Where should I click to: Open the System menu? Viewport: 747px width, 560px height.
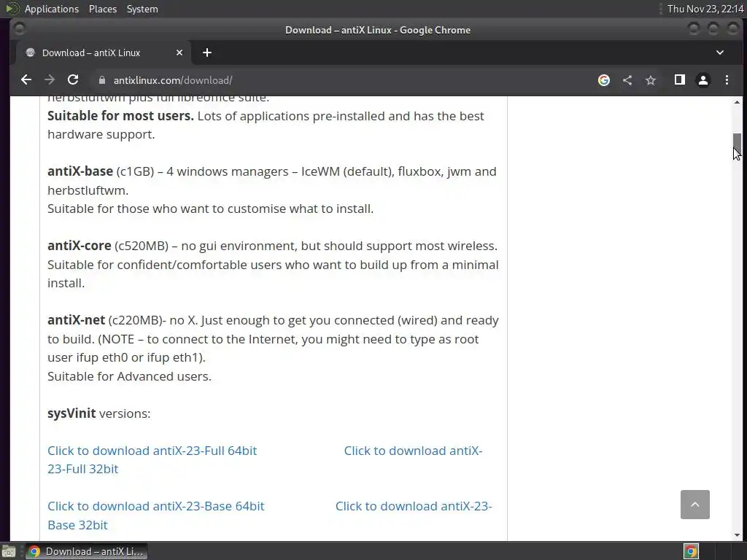click(x=142, y=9)
